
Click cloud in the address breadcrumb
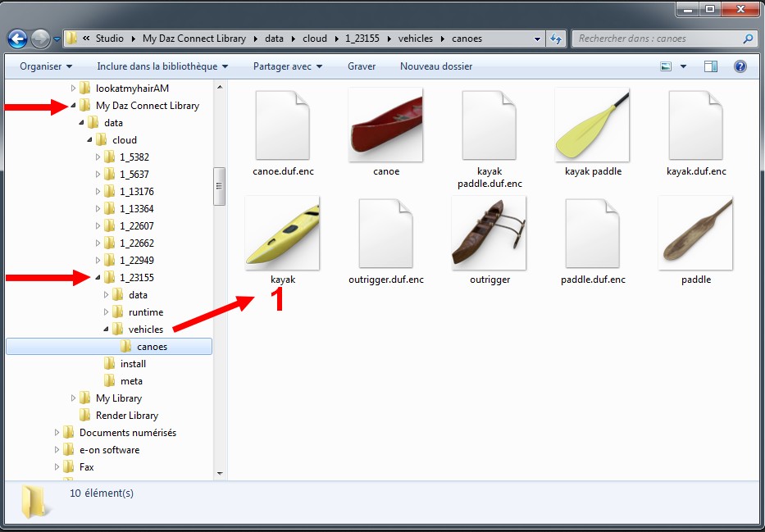315,39
